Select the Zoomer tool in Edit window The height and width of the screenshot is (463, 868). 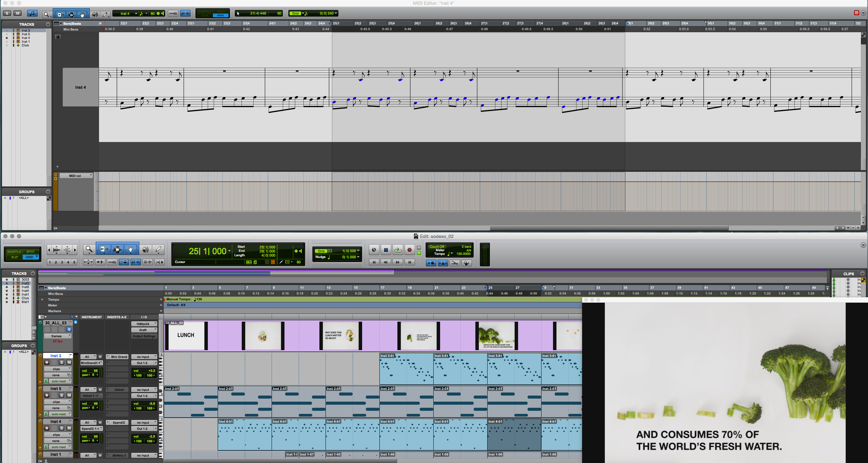click(x=89, y=250)
